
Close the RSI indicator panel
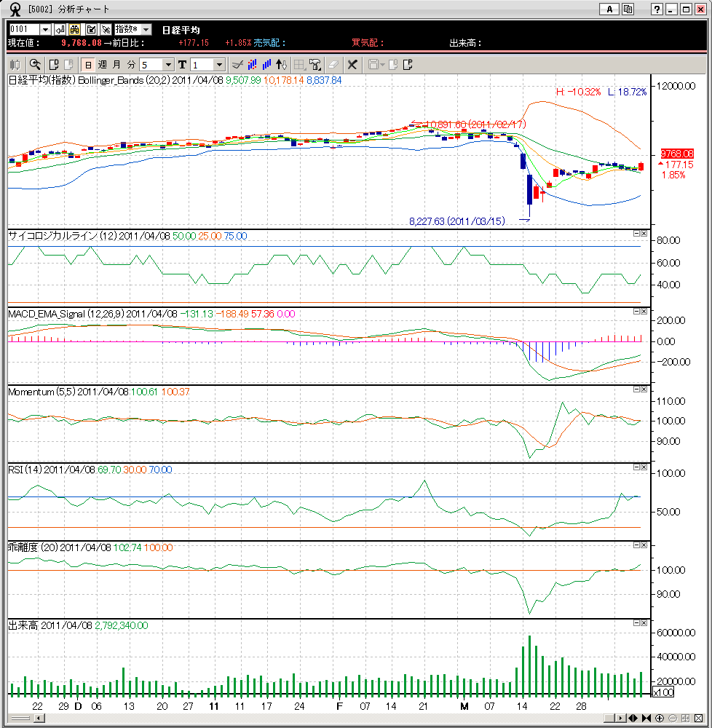click(644, 467)
